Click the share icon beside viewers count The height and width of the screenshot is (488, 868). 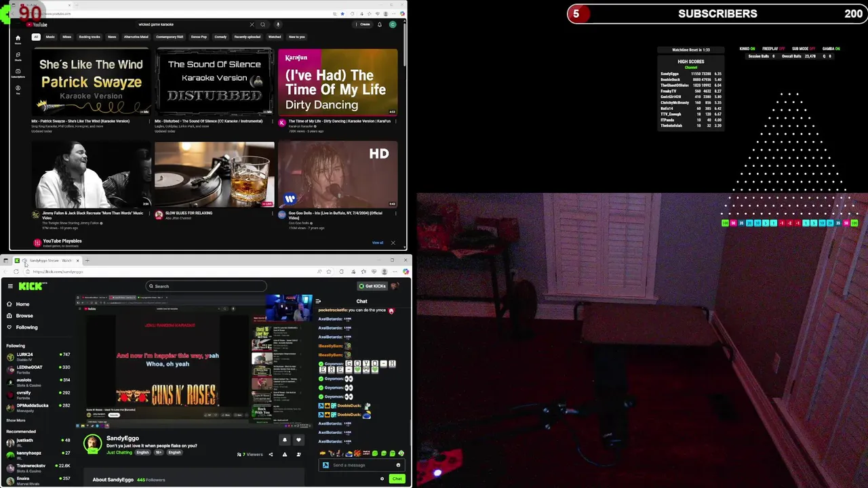tap(271, 455)
